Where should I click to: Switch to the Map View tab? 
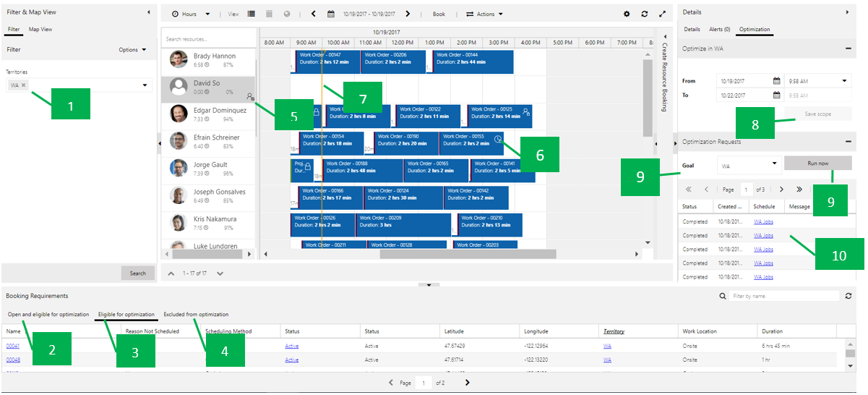pos(40,30)
